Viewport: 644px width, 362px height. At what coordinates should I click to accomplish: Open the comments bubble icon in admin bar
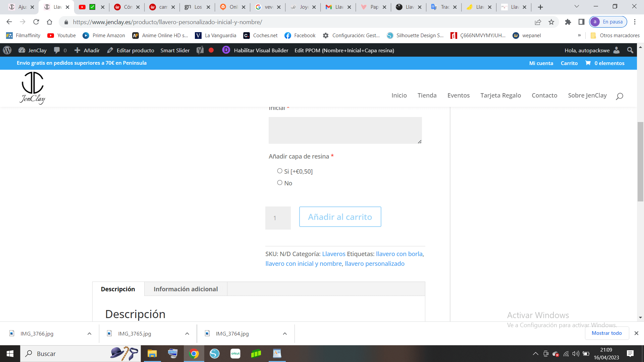click(57, 50)
